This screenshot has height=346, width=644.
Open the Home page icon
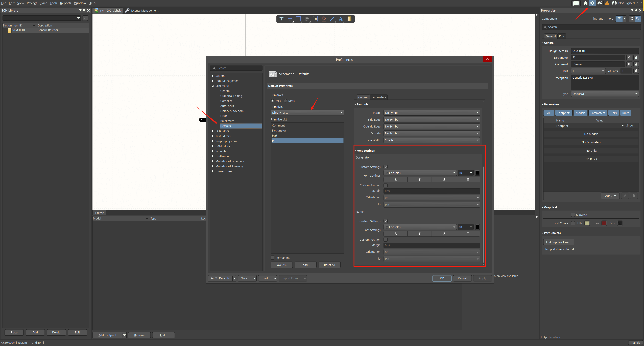(x=585, y=3)
